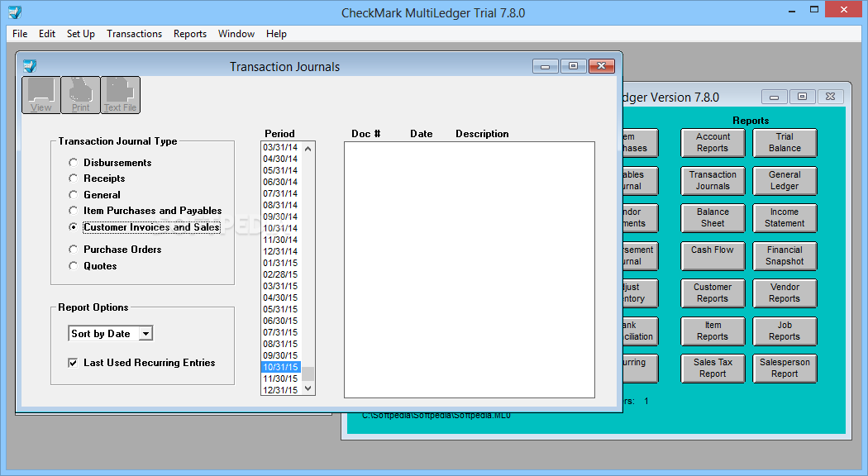Select period 02/28/15 in list
868x476 pixels.
281,274
